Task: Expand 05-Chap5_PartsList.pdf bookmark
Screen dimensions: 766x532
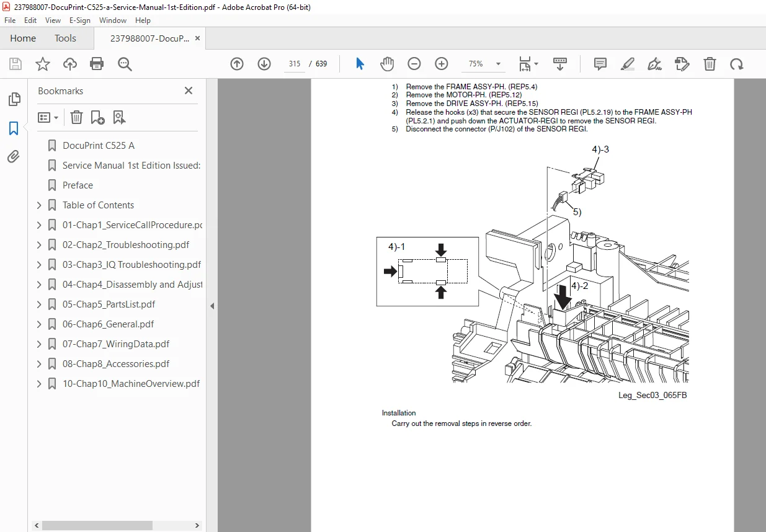Action: [39, 304]
